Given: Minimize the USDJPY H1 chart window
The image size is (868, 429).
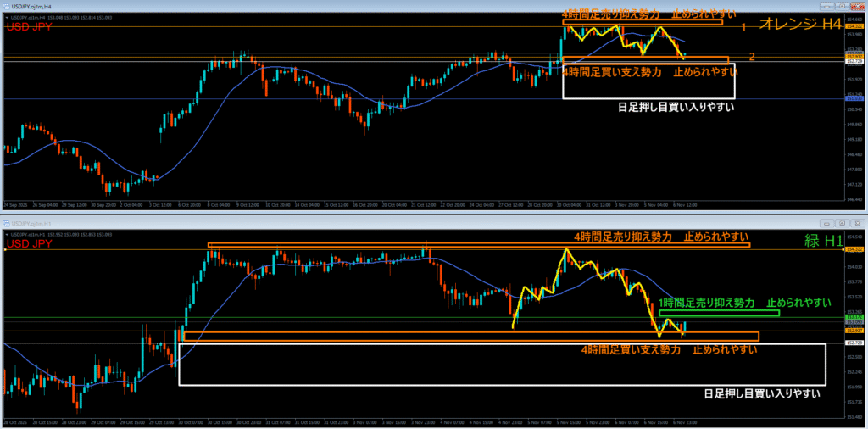Looking at the screenshot, I should [829, 224].
